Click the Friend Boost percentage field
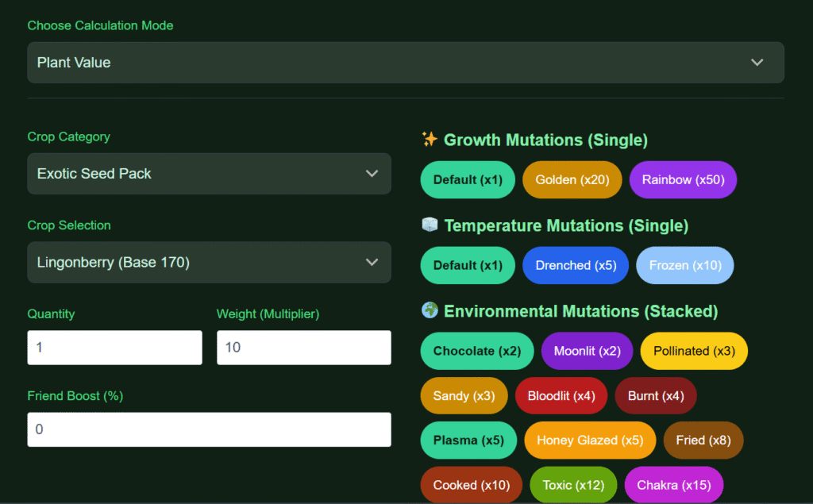 click(209, 429)
